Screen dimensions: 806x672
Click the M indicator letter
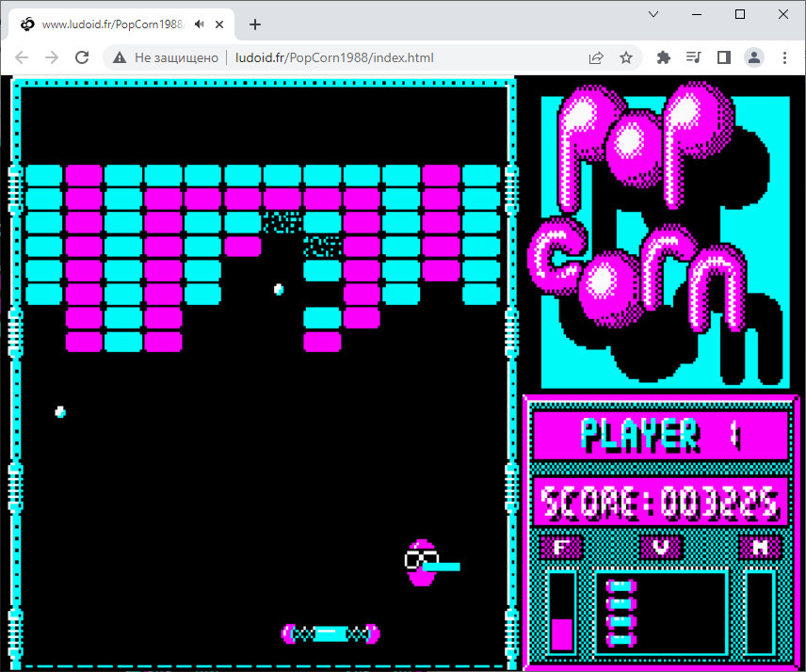coord(760,547)
